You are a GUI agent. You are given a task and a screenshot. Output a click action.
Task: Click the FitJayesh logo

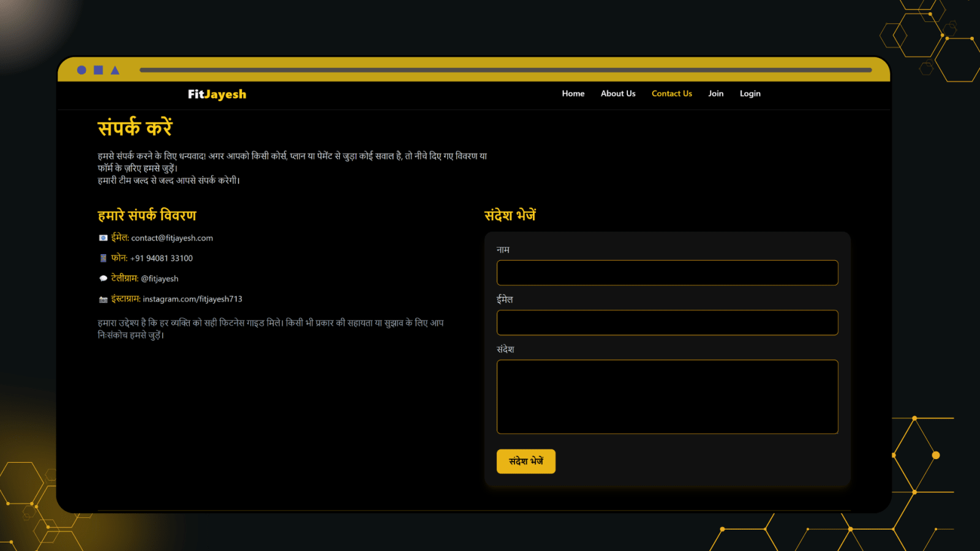(x=217, y=94)
